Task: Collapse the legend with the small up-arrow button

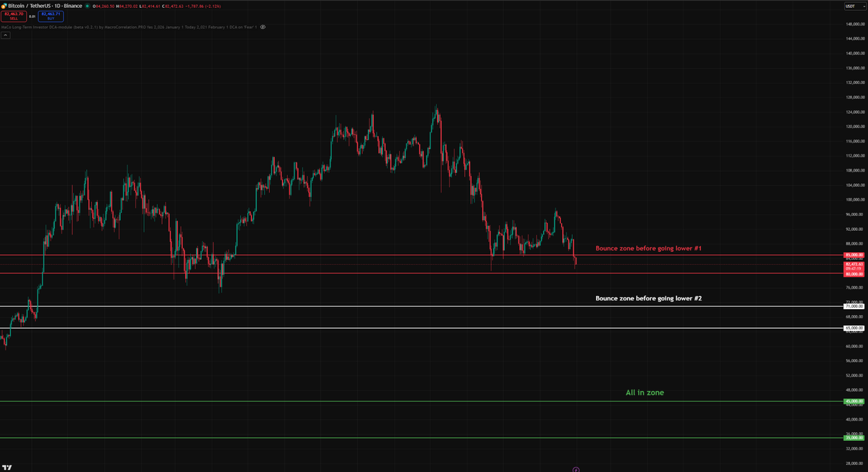Action: point(6,34)
